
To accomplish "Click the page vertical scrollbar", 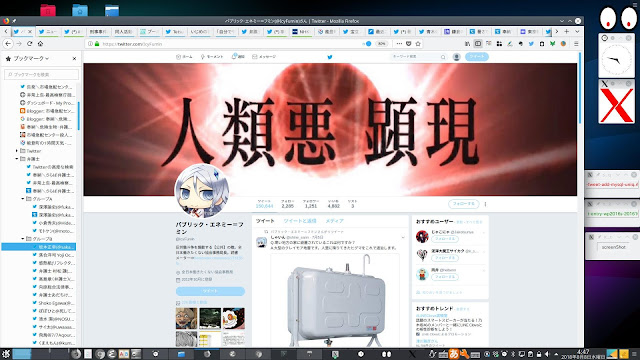I will tap(580, 88).
